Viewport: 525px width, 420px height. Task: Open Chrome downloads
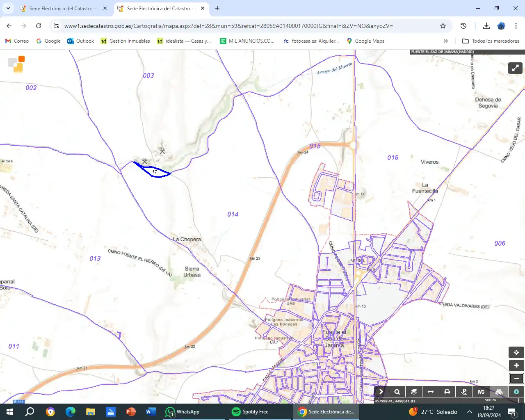coord(486,26)
